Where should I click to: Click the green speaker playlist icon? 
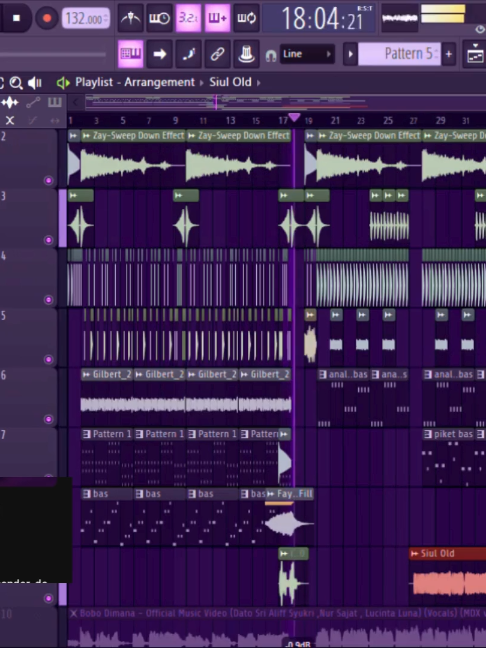click(63, 83)
